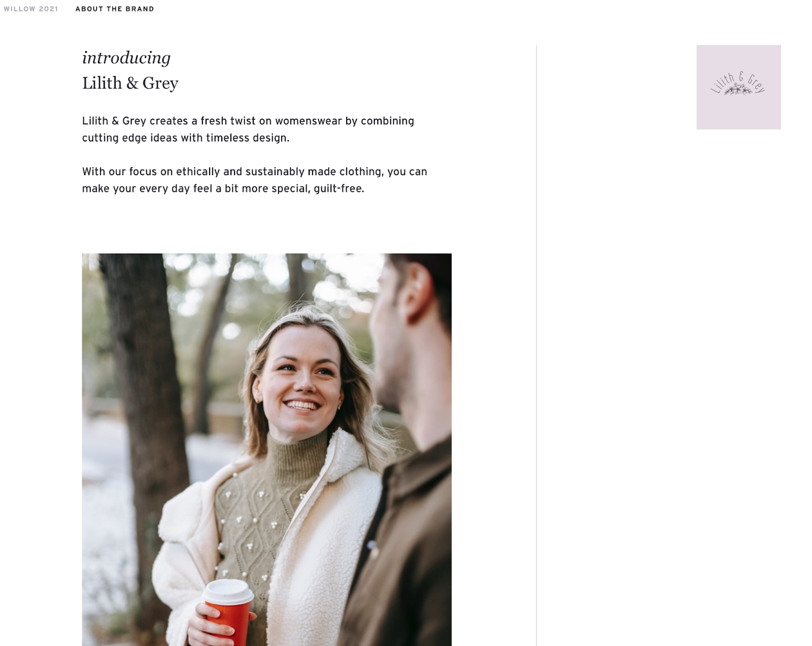Screen dimensions: 812x646
Task: Click the paragraph about fresh twist on womenswear
Action: (x=248, y=129)
